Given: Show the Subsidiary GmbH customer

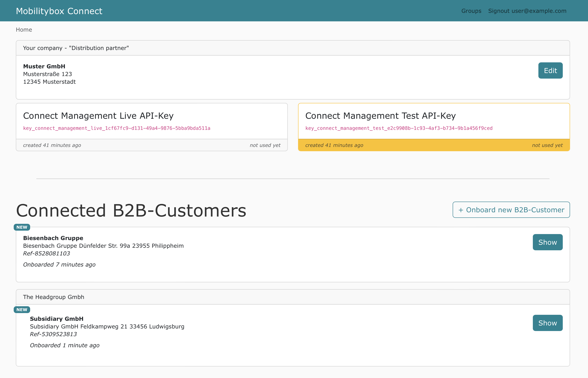Looking at the screenshot, I should click(547, 323).
